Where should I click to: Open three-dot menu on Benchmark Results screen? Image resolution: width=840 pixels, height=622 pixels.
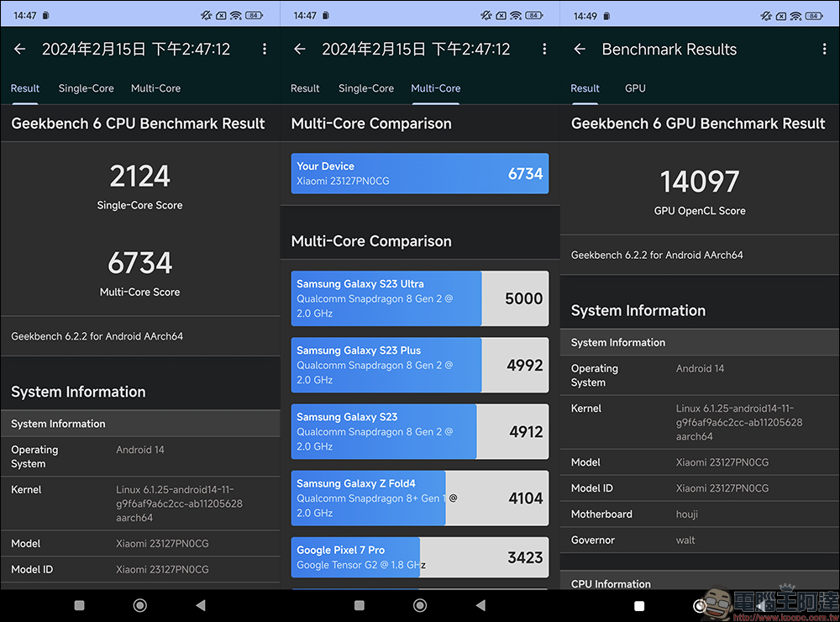[824, 50]
